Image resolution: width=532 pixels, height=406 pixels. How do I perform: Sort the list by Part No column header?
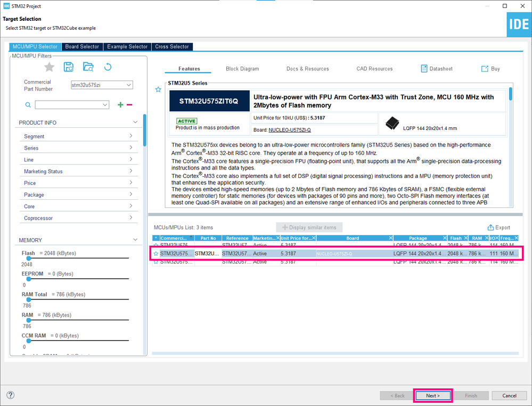pos(208,238)
